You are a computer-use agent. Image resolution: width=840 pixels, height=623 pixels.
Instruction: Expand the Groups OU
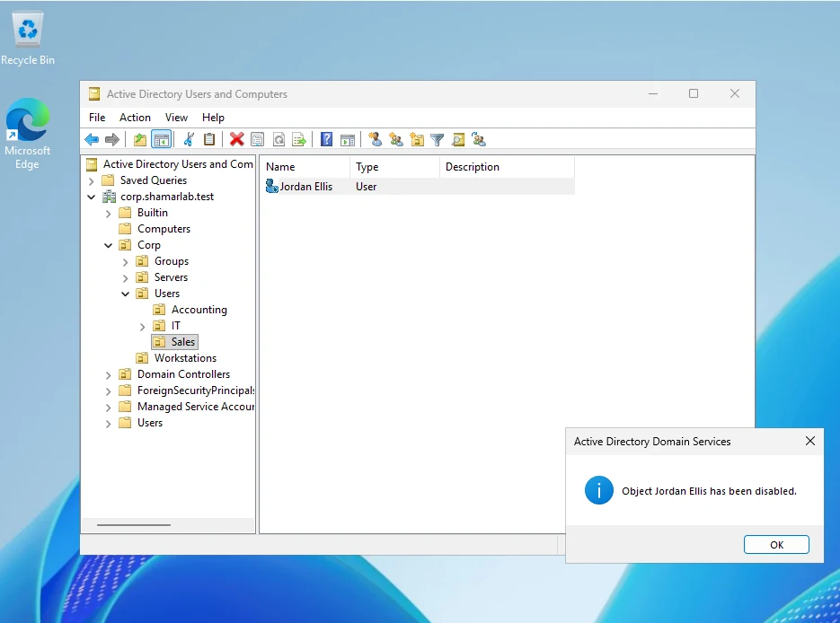coord(126,262)
